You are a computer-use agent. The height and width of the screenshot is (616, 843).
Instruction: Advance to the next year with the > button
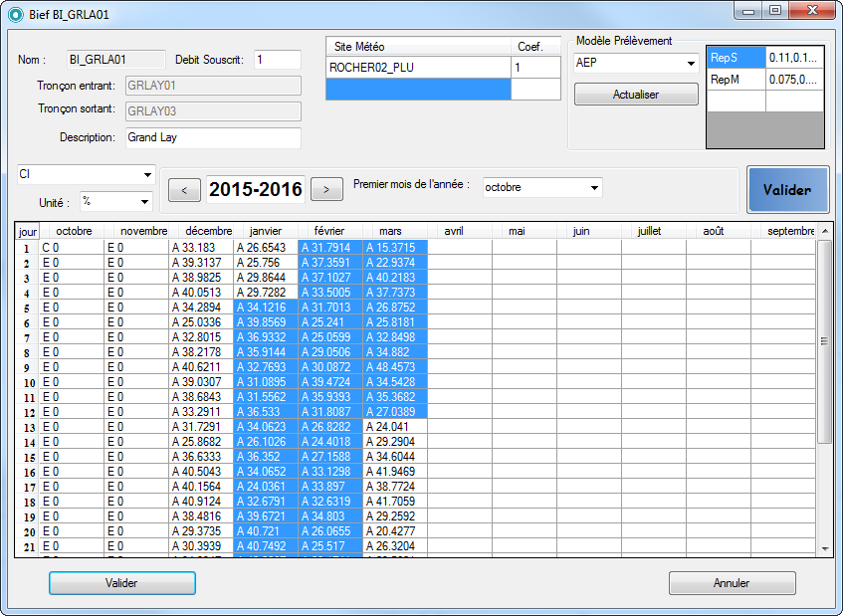(x=326, y=190)
